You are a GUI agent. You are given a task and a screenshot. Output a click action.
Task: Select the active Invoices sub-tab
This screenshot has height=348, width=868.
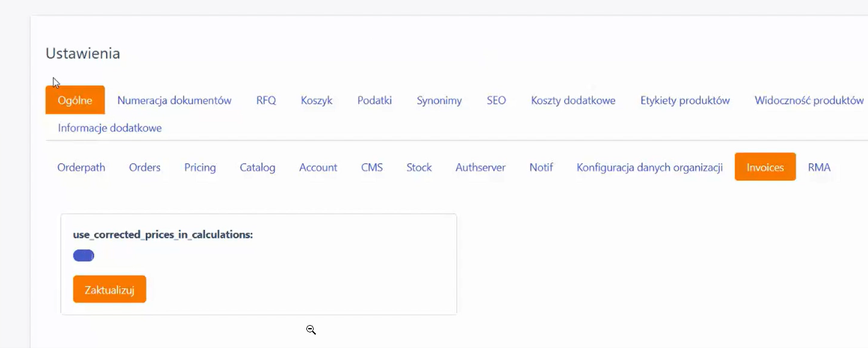click(x=765, y=167)
